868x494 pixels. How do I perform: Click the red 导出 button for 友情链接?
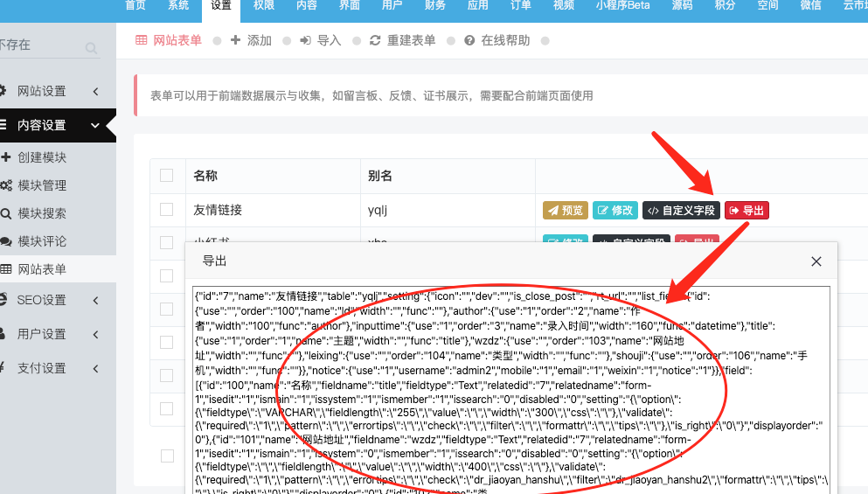click(x=746, y=211)
